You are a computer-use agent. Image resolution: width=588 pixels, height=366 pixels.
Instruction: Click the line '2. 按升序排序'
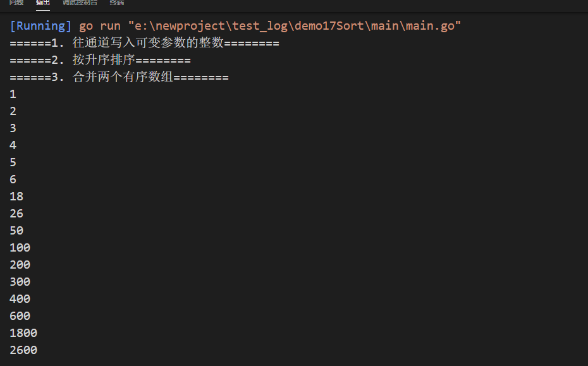100,60
